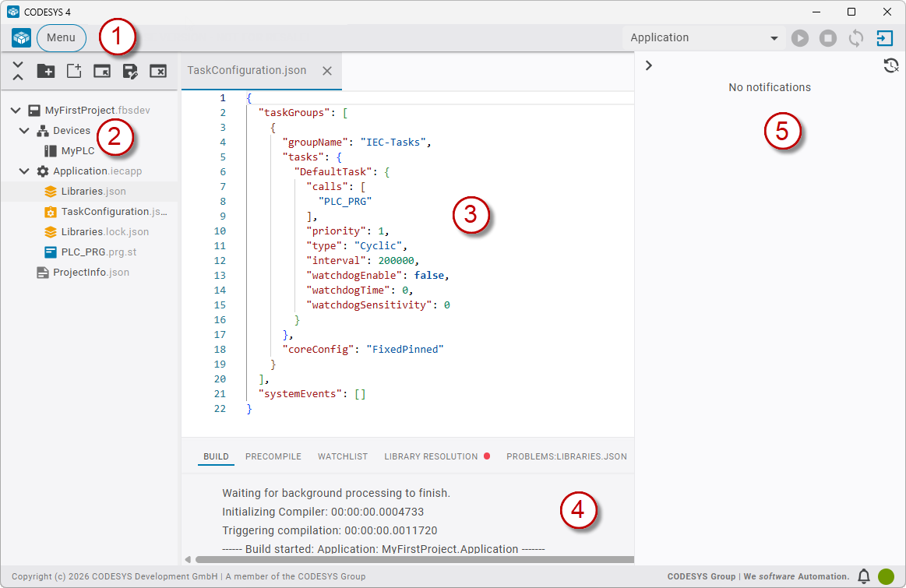
Task: Select Libraries.lock.json file
Action: (x=105, y=231)
